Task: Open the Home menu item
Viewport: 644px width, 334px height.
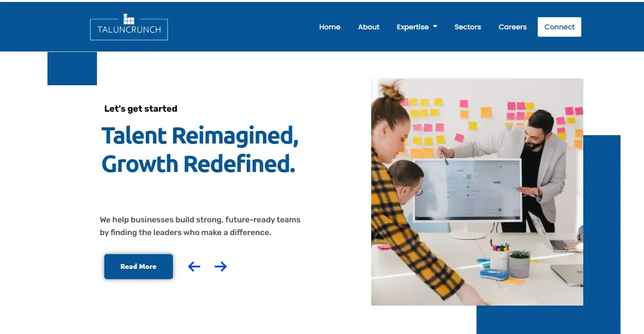Action: pyautogui.click(x=330, y=27)
